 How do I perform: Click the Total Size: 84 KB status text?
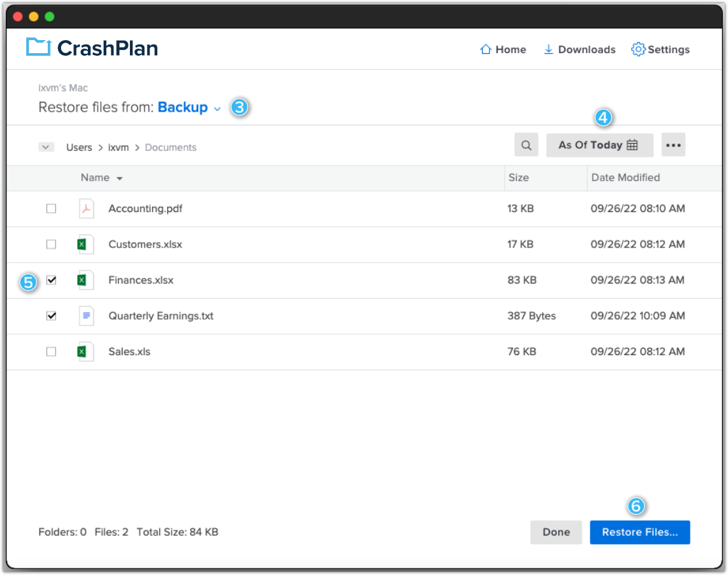pyautogui.click(x=177, y=532)
